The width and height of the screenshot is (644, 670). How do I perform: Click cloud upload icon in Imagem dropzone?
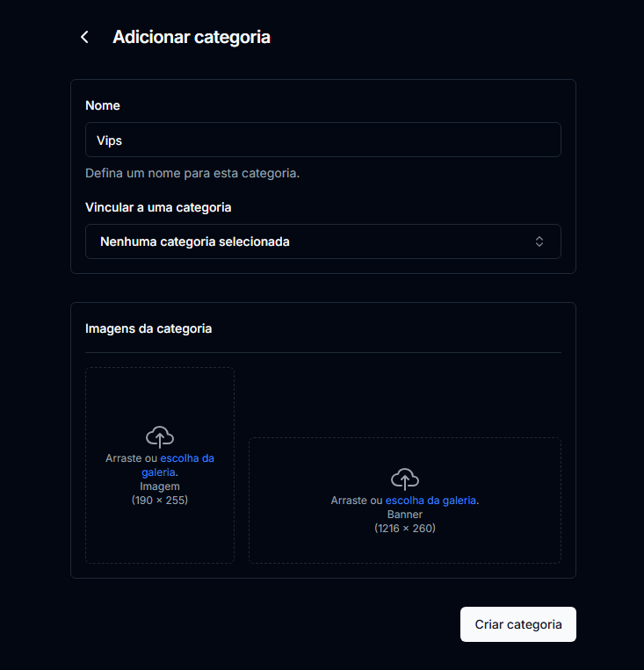160,436
